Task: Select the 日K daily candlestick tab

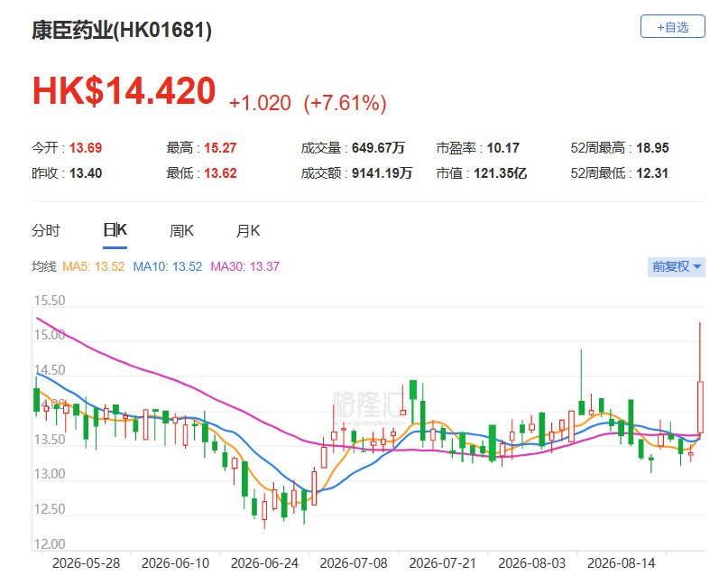Action: [x=115, y=230]
